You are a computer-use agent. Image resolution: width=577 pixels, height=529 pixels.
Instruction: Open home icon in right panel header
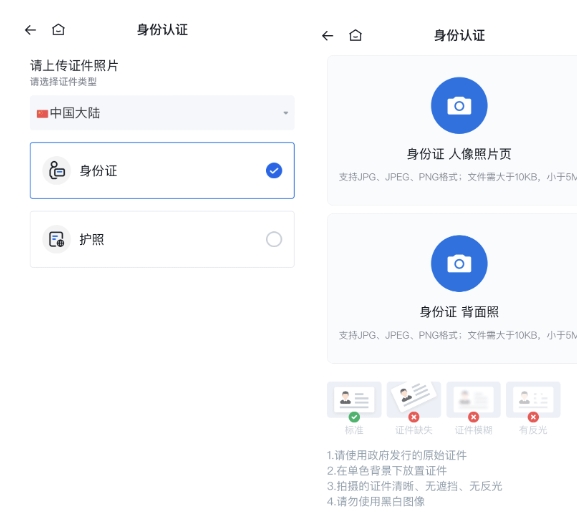point(355,35)
